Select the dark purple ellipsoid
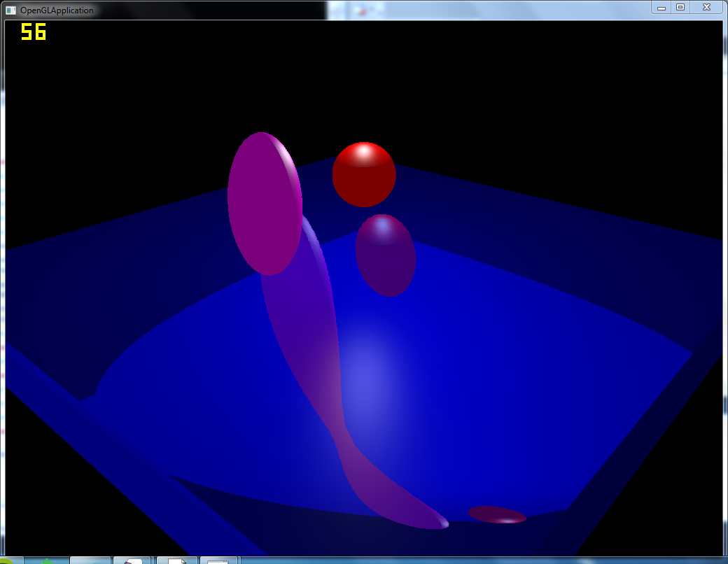728x564 pixels. (387, 256)
